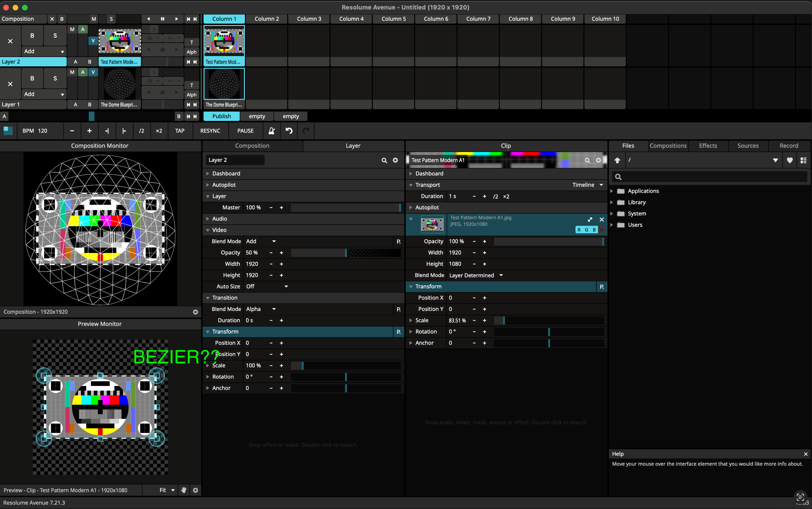Toggle the Files browser list view icon

[x=803, y=160]
